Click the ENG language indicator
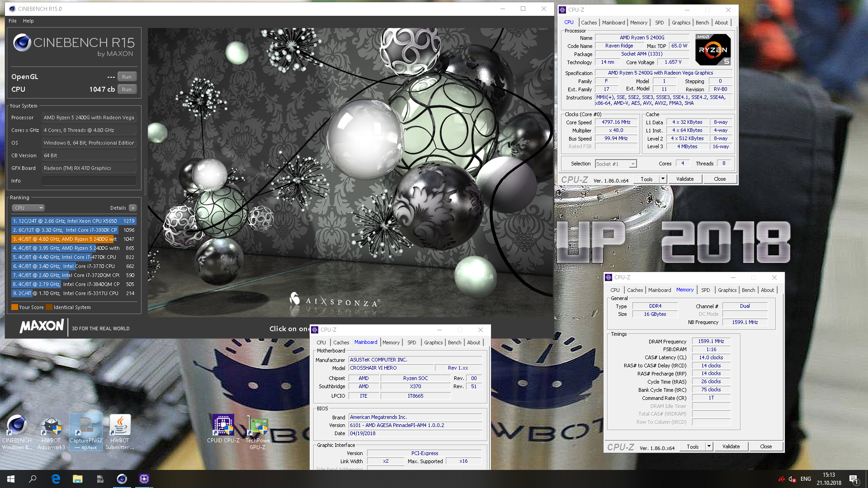Screen dimensions: 868x488 pyautogui.click(x=806, y=479)
